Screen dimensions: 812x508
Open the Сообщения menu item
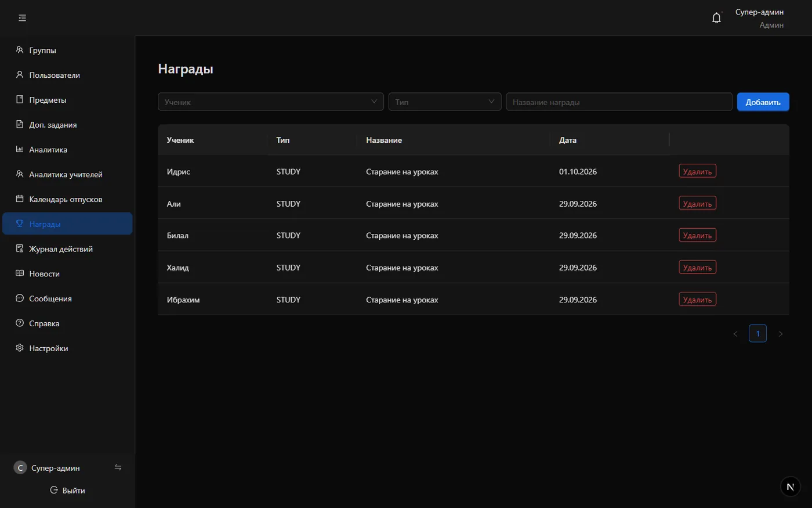tap(67, 298)
